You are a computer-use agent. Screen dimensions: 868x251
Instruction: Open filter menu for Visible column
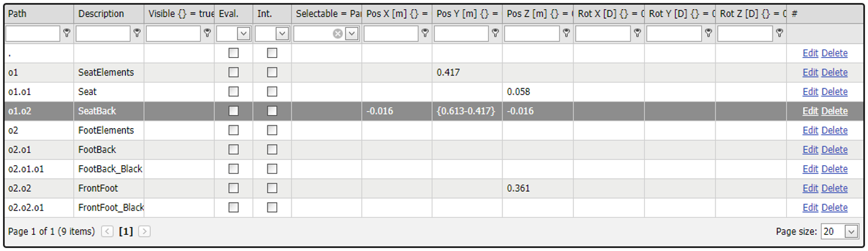point(207,34)
